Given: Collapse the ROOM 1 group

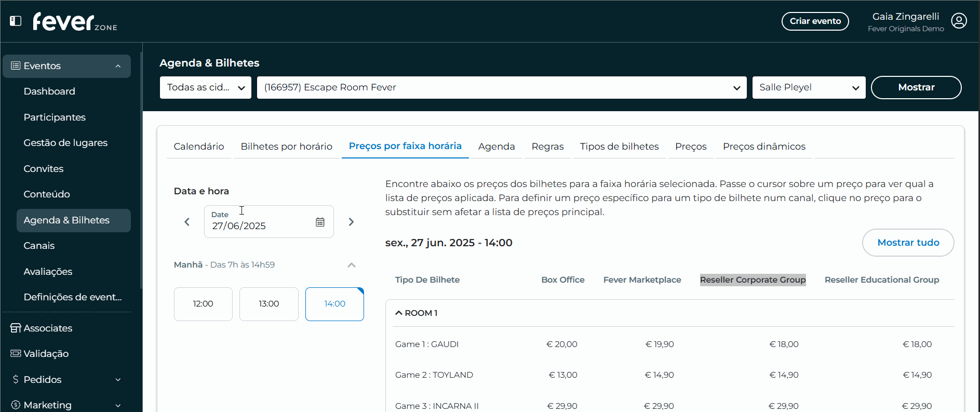Looking at the screenshot, I should tap(399, 313).
